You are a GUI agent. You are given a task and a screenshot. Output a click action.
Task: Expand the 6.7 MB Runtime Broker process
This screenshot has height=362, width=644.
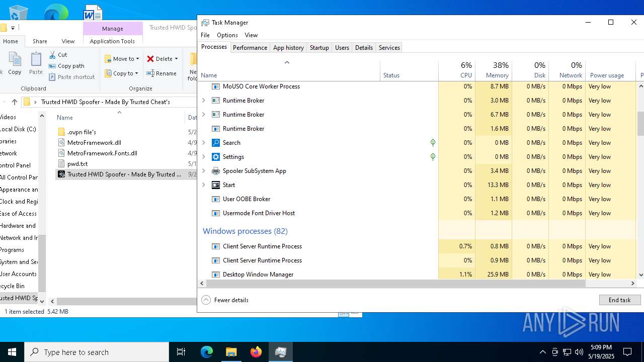coord(204,115)
